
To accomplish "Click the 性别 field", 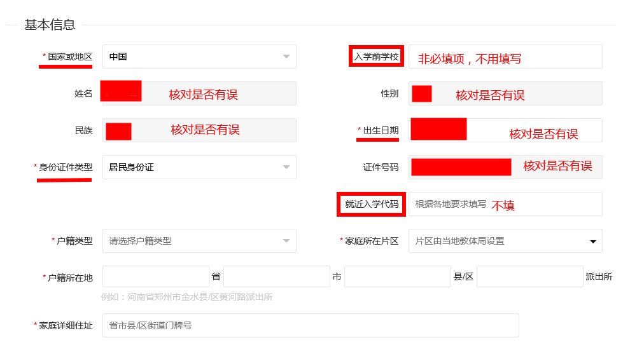I will point(505,93).
